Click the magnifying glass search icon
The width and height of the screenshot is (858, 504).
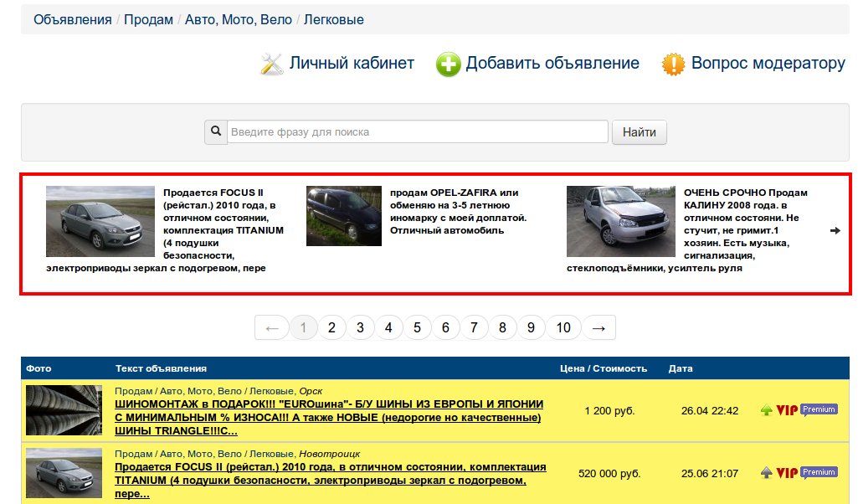click(x=216, y=131)
